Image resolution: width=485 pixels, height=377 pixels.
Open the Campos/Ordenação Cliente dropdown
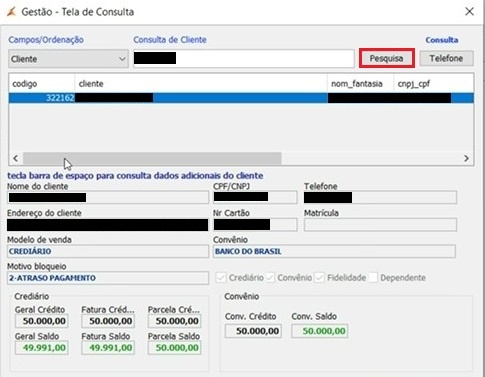coord(68,59)
